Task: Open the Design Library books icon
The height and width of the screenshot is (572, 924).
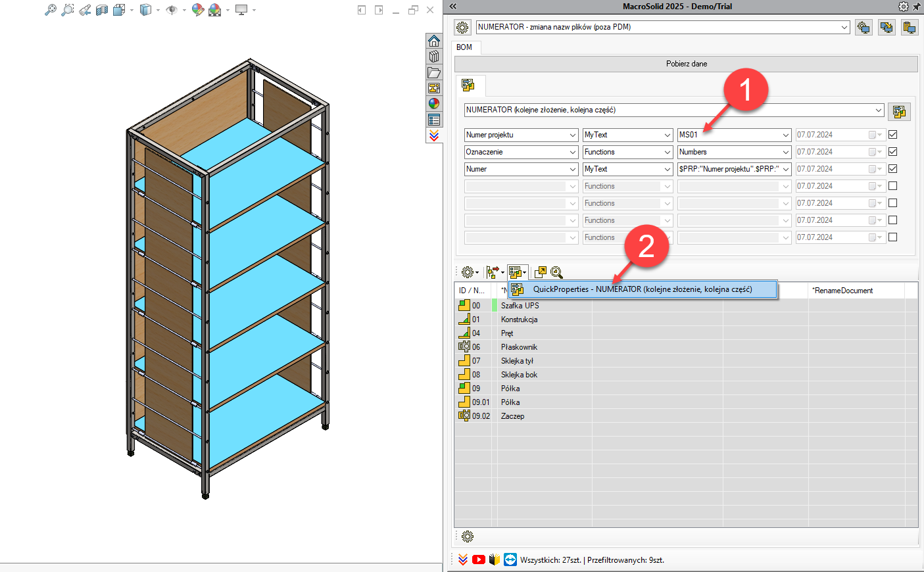Action: [434, 57]
